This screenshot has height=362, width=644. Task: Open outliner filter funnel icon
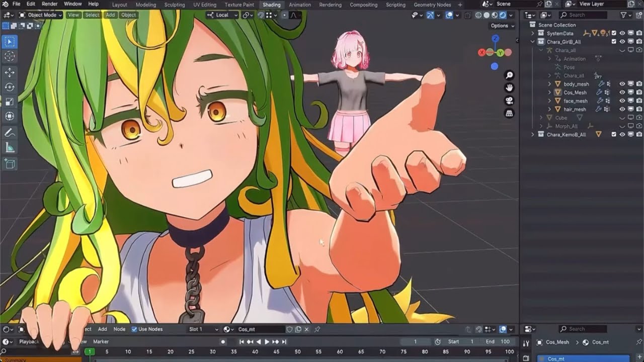(x=623, y=15)
